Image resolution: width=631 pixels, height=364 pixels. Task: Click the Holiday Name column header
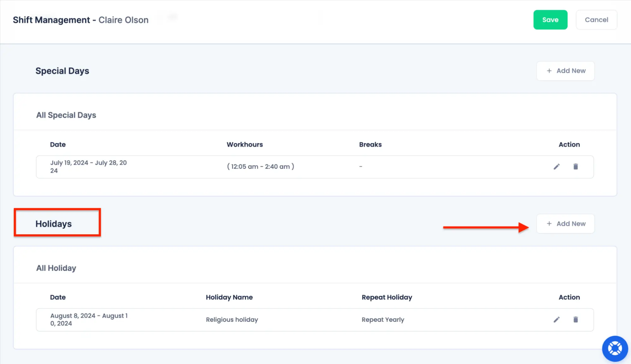pyautogui.click(x=229, y=297)
